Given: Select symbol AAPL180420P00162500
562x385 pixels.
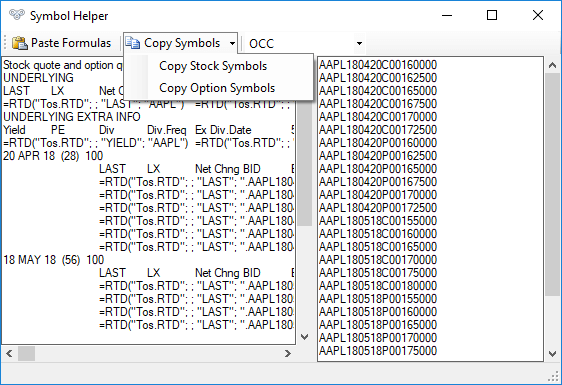Looking at the screenshot, I should click(378, 156).
